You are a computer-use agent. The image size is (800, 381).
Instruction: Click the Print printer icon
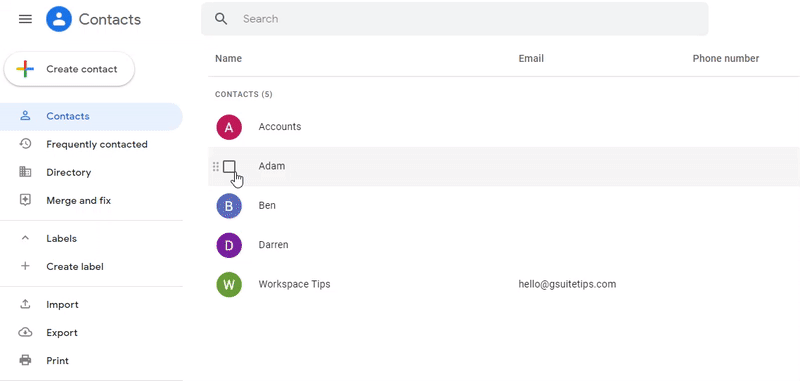coord(25,361)
